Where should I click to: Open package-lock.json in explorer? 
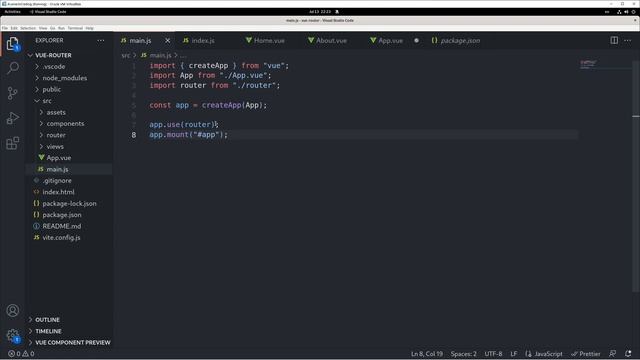point(69,203)
